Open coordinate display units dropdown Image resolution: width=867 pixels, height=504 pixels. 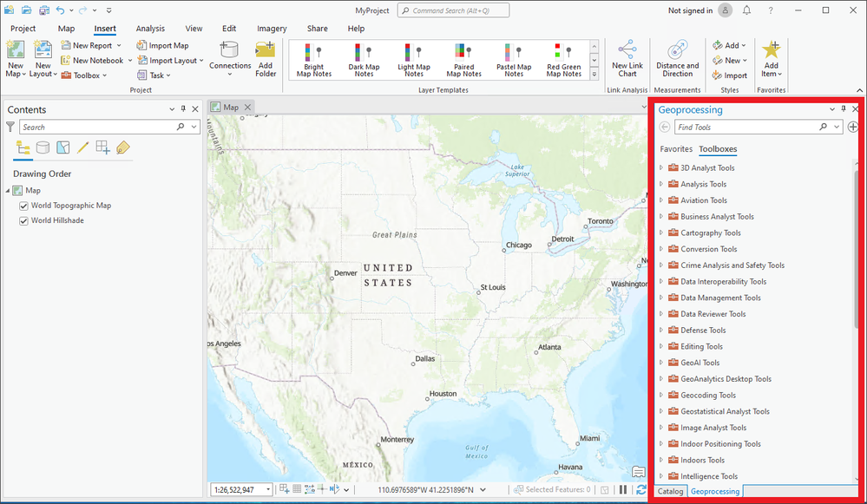483,489
